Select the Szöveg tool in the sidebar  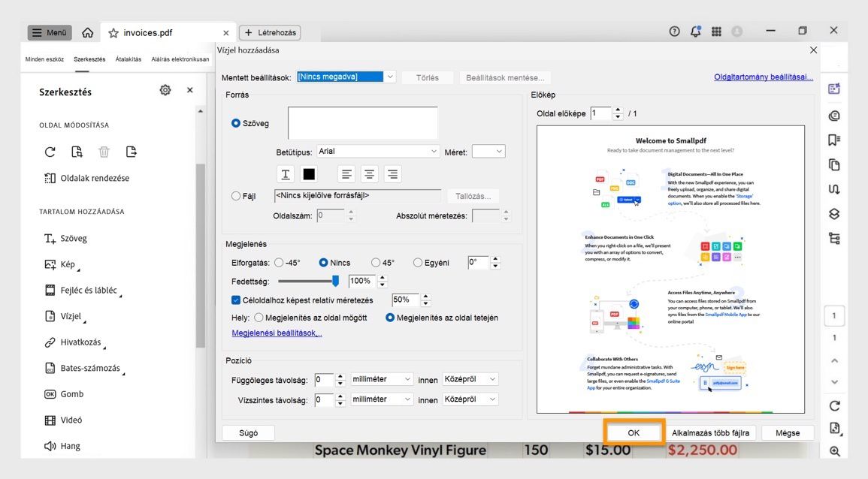[65, 238]
